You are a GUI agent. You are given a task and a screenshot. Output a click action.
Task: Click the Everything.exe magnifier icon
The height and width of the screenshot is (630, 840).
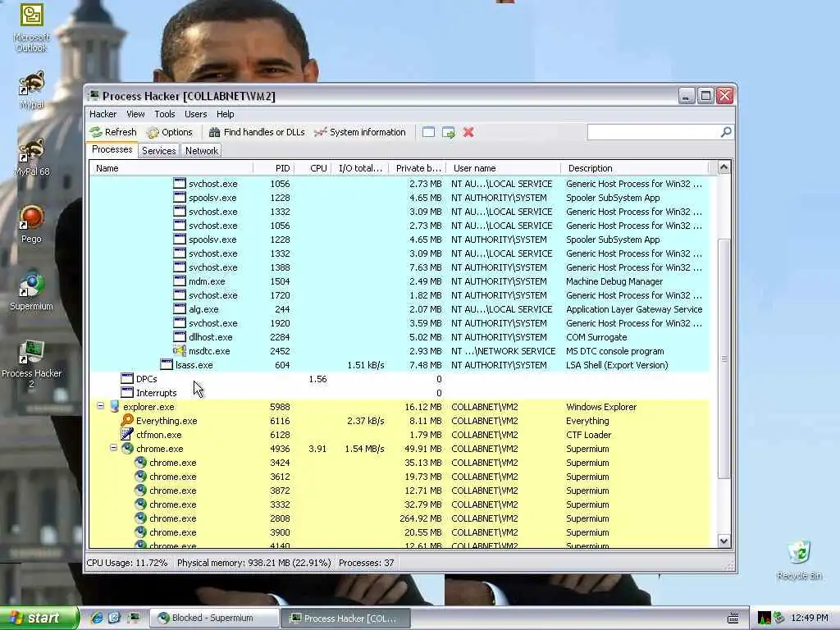click(127, 421)
